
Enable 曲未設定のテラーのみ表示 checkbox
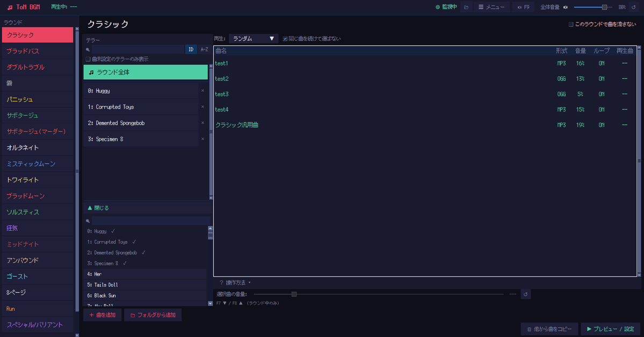point(88,59)
